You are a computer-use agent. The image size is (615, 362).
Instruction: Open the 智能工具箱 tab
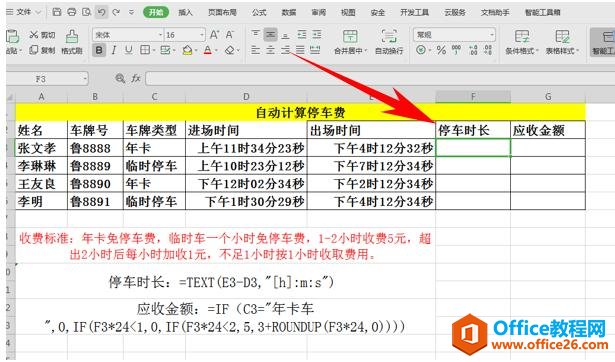click(543, 13)
